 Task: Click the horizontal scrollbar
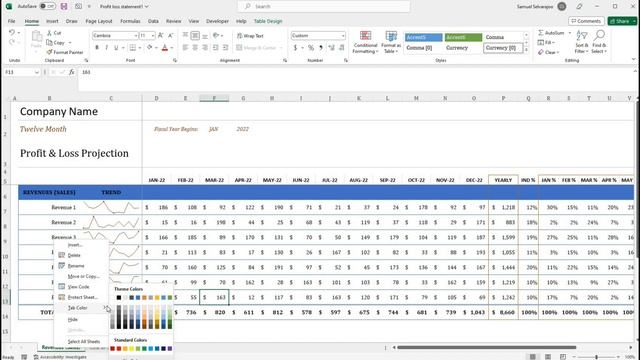click(x=487, y=348)
